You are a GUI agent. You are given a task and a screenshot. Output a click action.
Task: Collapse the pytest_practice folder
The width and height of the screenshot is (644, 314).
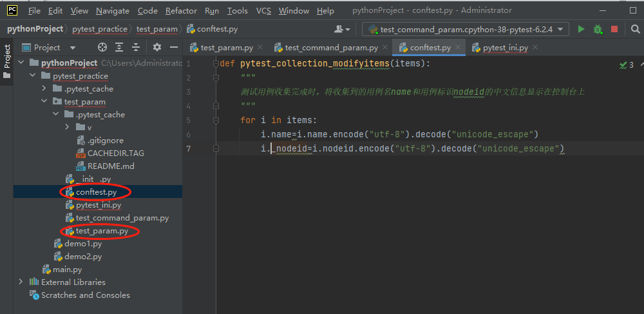[x=32, y=76]
